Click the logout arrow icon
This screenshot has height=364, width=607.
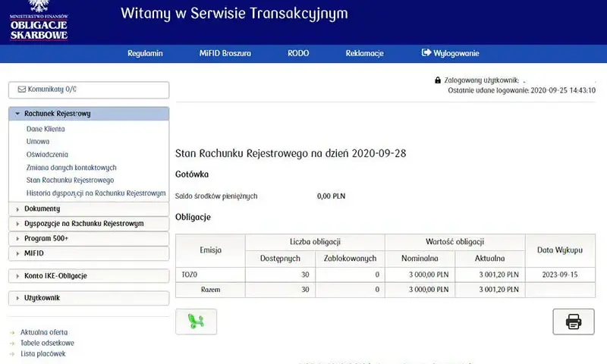pos(426,52)
